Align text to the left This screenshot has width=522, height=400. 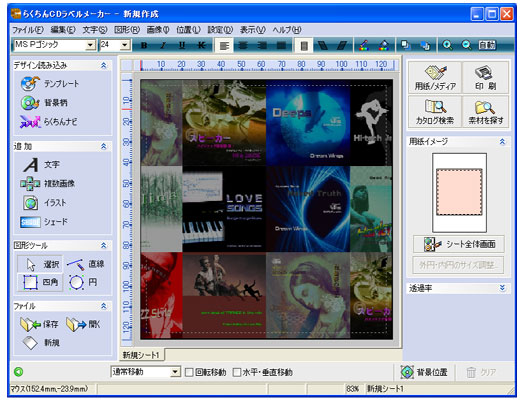(x=224, y=45)
